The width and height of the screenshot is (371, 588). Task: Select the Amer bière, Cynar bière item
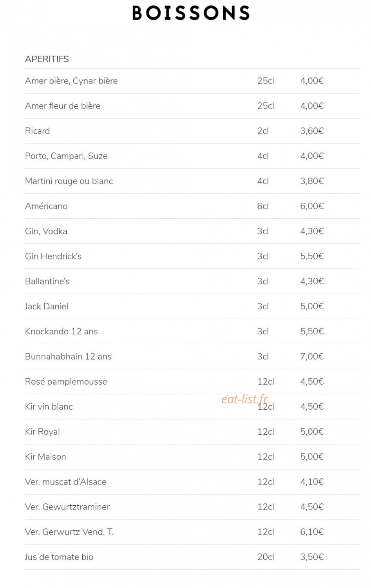click(192, 81)
